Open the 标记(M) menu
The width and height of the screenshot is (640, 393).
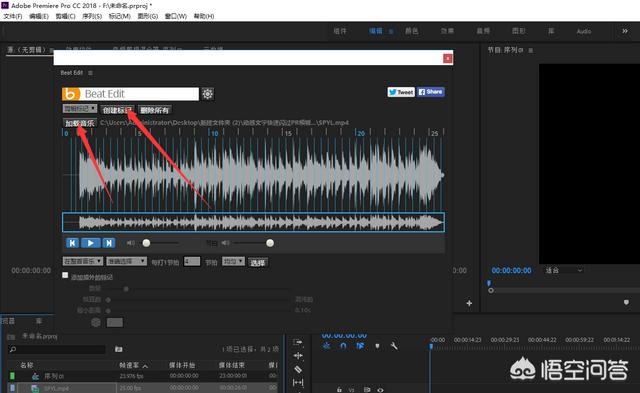click(x=120, y=16)
